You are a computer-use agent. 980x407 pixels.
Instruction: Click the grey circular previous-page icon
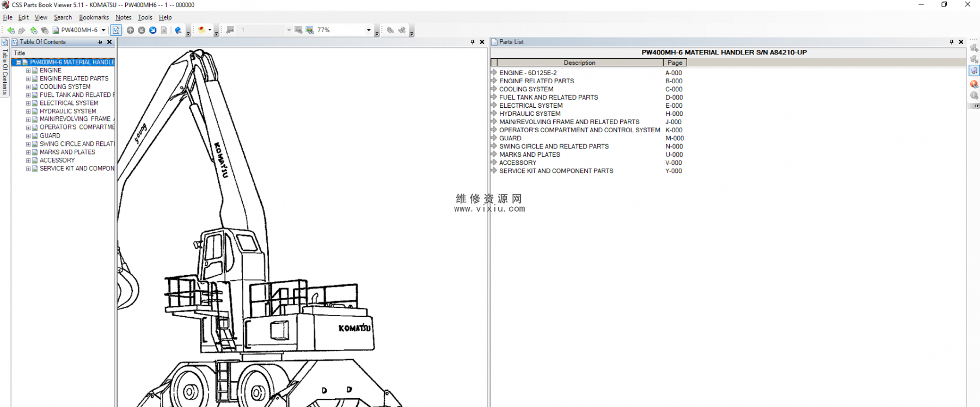[142, 30]
